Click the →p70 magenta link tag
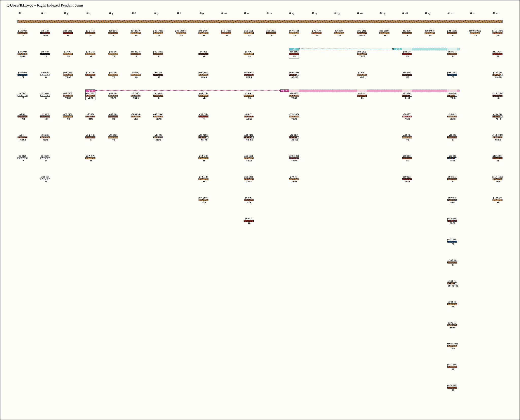Screen dimensions: 520x420 click(x=90, y=91)
